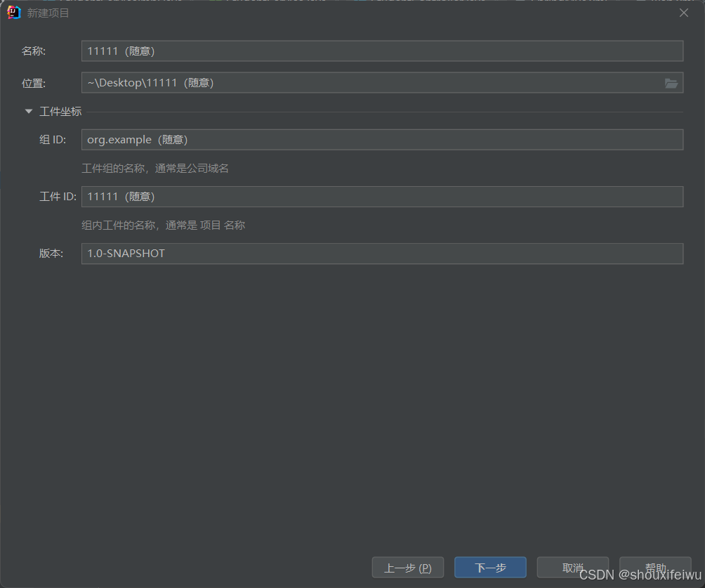705x588 pixels.
Task: Click the folder browse icon in location field
Action: point(671,83)
